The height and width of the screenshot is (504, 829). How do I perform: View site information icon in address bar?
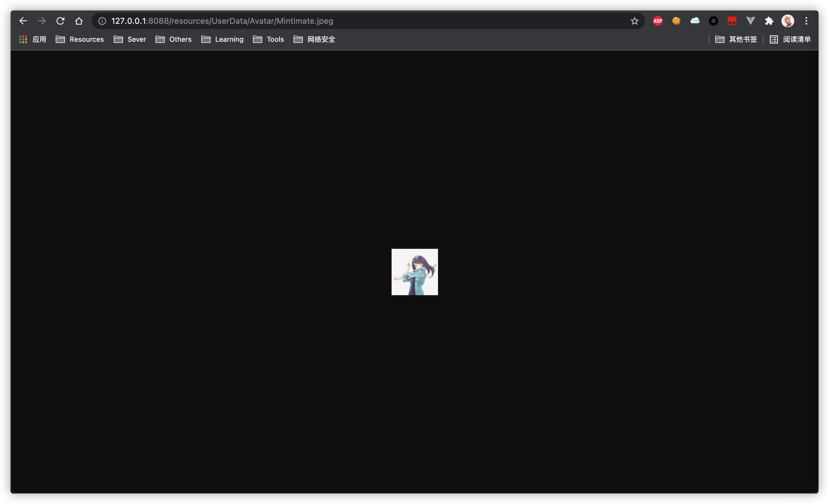(x=102, y=21)
